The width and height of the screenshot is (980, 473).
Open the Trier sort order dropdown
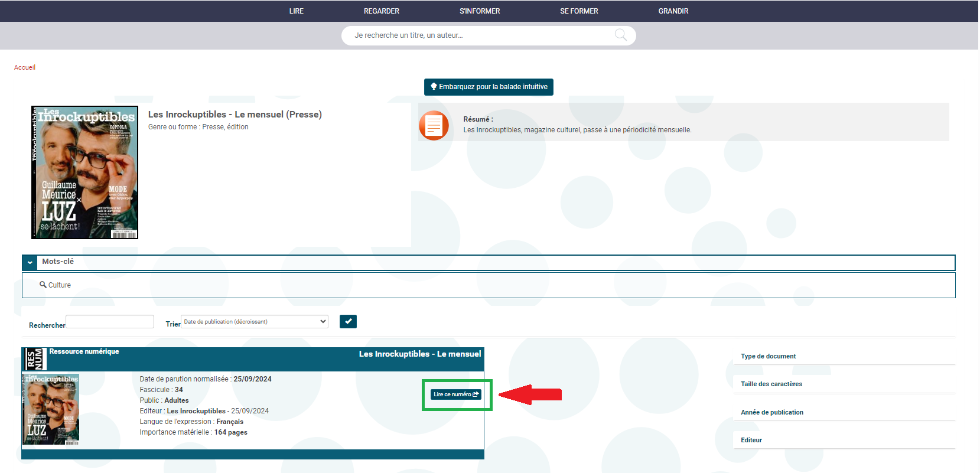(x=255, y=322)
